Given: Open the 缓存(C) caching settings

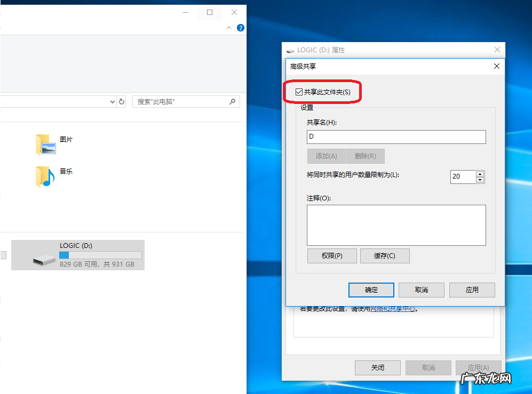Looking at the screenshot, I should (x=385, y=255).
